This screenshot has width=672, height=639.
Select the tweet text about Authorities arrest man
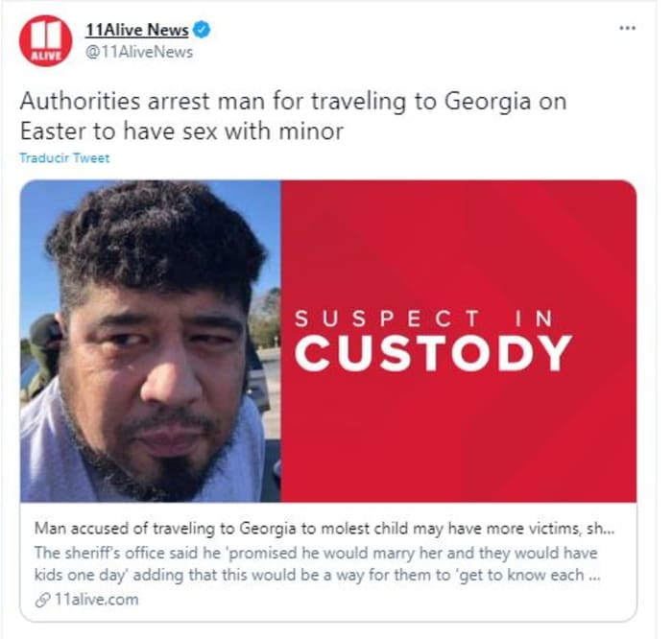(293, 116)
